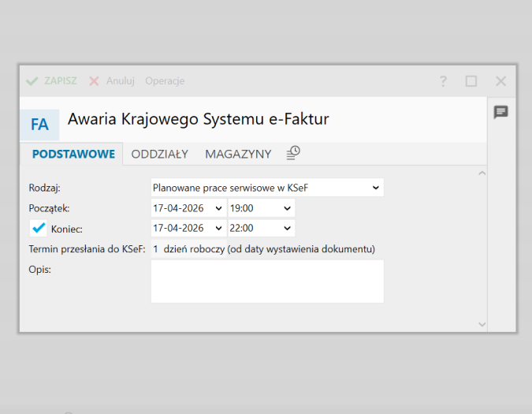Click the title Awaria Krajowego Systemu e-Faktur

click(x=198, y=119)
